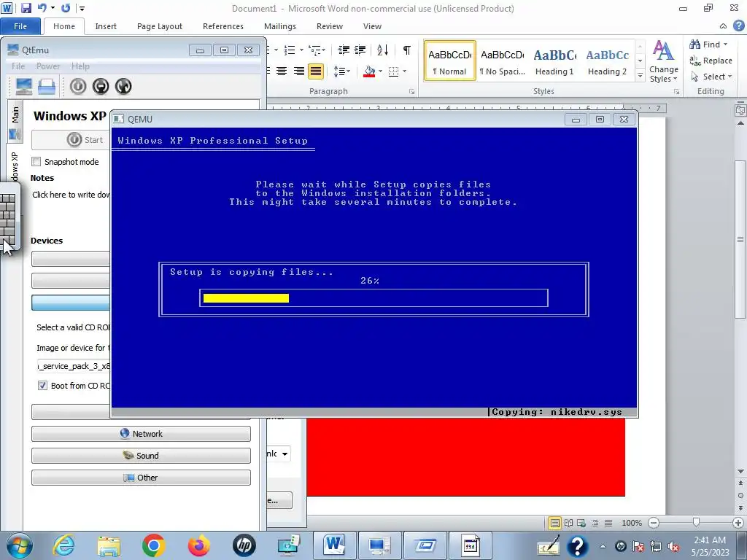
Task: Click the Find button in Editing group
Action: click(708, 44)
